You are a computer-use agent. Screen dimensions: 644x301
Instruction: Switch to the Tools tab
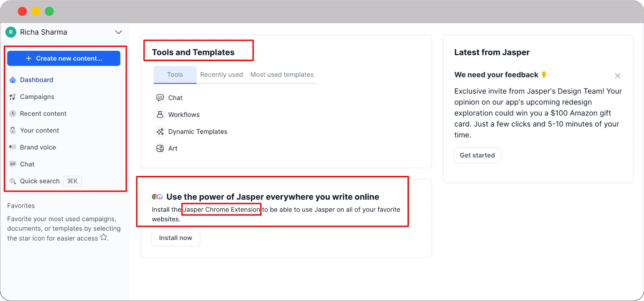175,75
